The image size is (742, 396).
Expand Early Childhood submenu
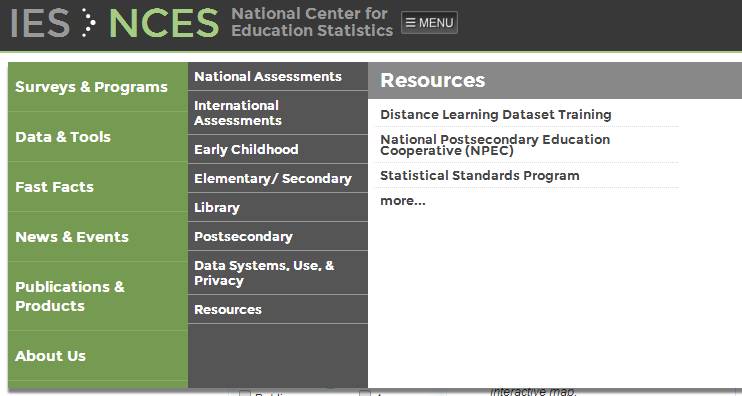click(x=278, y=149)
